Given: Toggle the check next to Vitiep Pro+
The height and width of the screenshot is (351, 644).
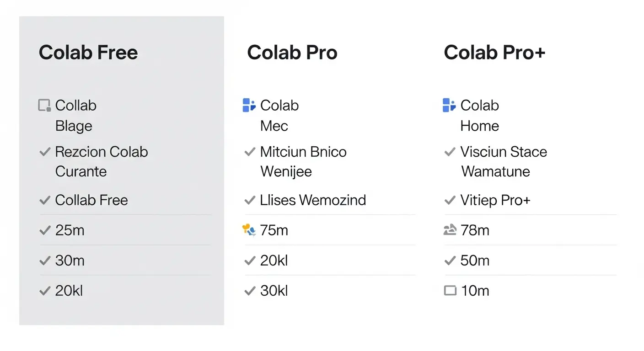Looking at the screenshot, I should tap(450, 200).
